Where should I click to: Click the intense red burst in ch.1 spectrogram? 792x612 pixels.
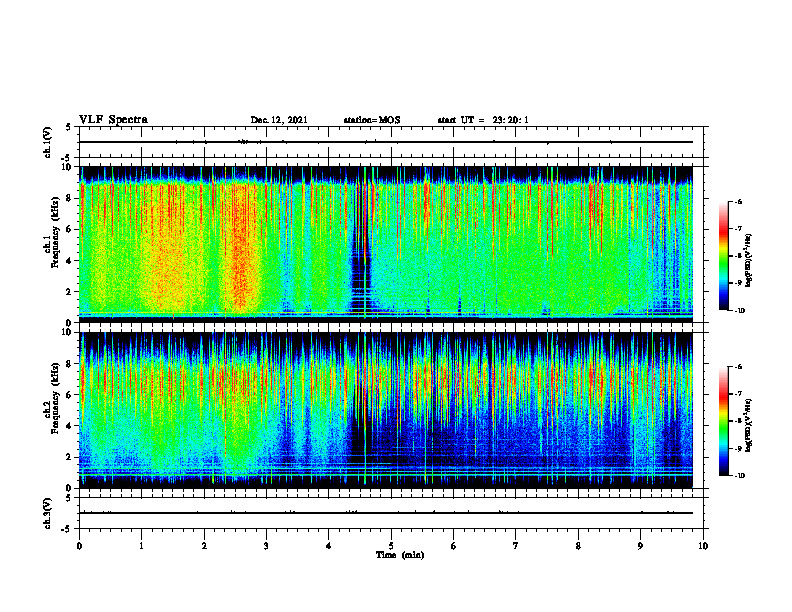coord(241,247)
